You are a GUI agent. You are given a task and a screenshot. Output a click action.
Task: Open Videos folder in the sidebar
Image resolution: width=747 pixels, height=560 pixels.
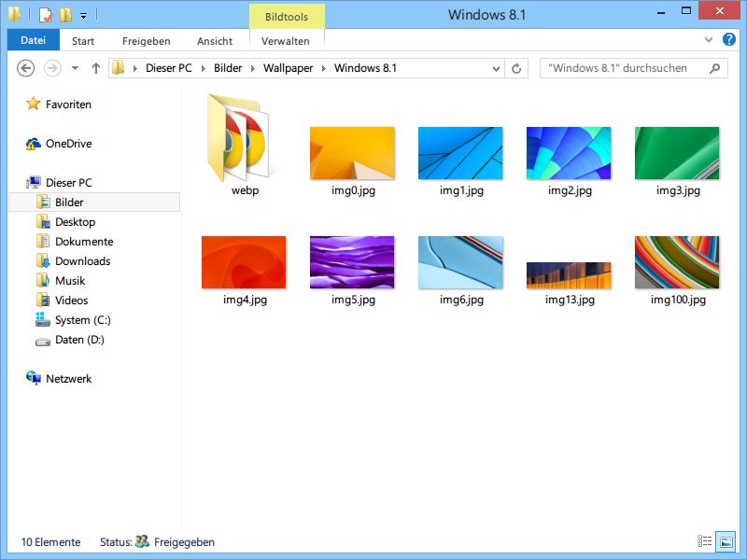72,300
